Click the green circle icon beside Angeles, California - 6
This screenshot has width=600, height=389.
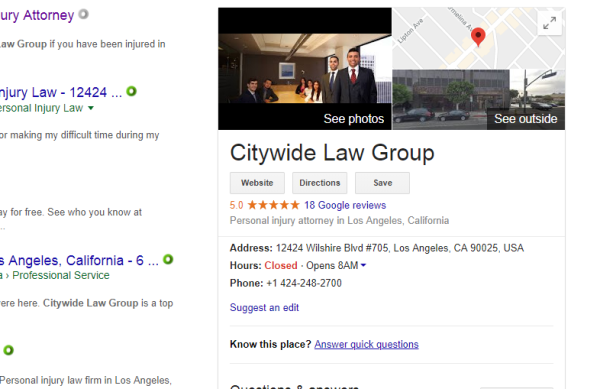click(x=168, y=259)
